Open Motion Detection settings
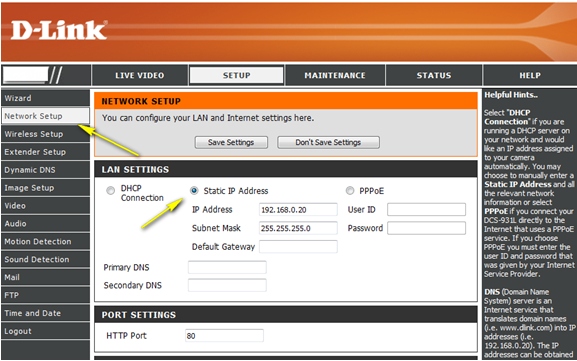Viewport: 577px width, 361px height. [45, 242]
